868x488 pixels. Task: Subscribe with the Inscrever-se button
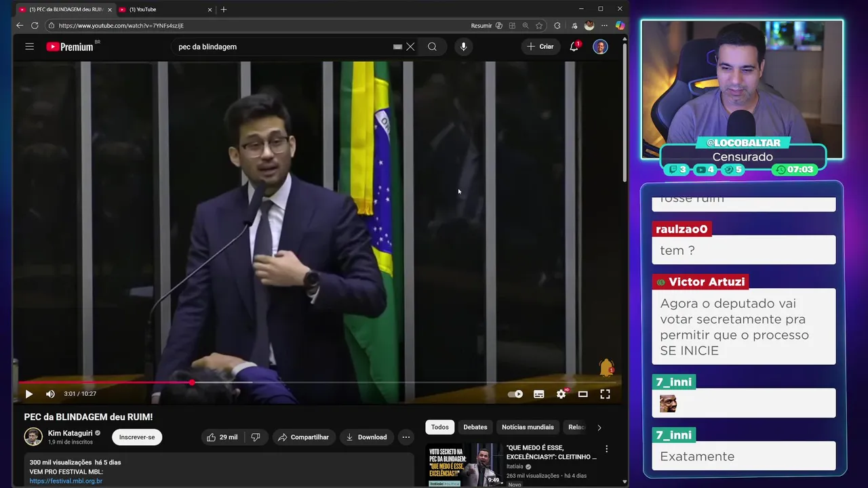coord(137,437)
